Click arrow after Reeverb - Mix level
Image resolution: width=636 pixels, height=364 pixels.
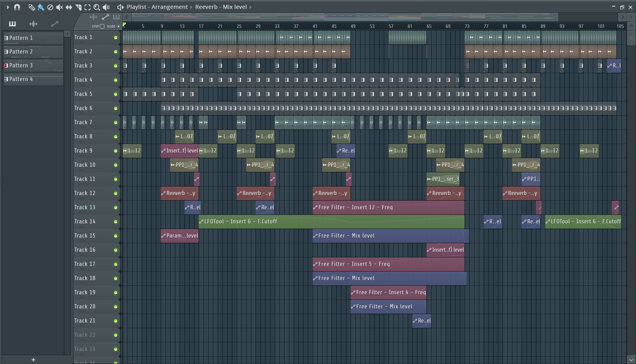[x=250, y=7]
